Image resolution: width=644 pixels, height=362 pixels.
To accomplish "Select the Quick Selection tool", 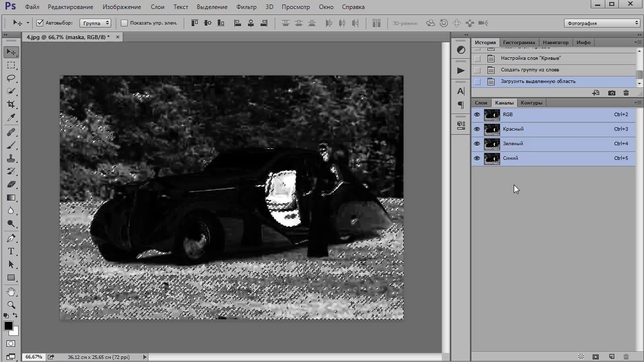I will 11,92.
